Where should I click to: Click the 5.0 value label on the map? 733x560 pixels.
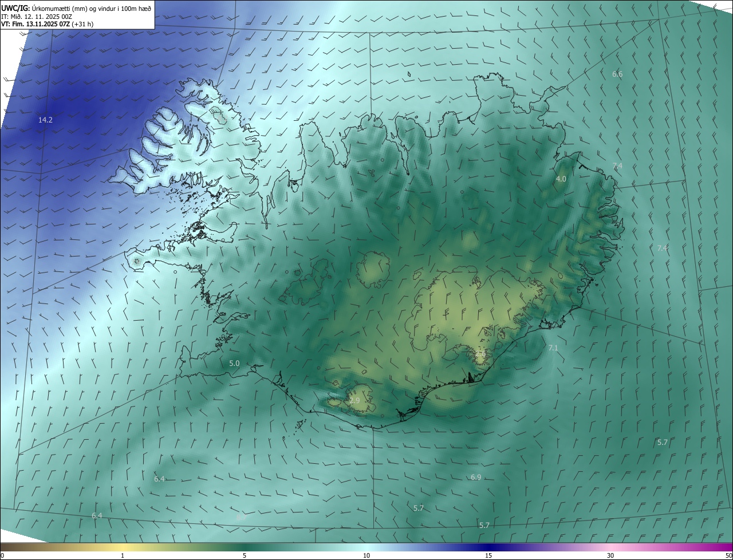click(234, 363)
